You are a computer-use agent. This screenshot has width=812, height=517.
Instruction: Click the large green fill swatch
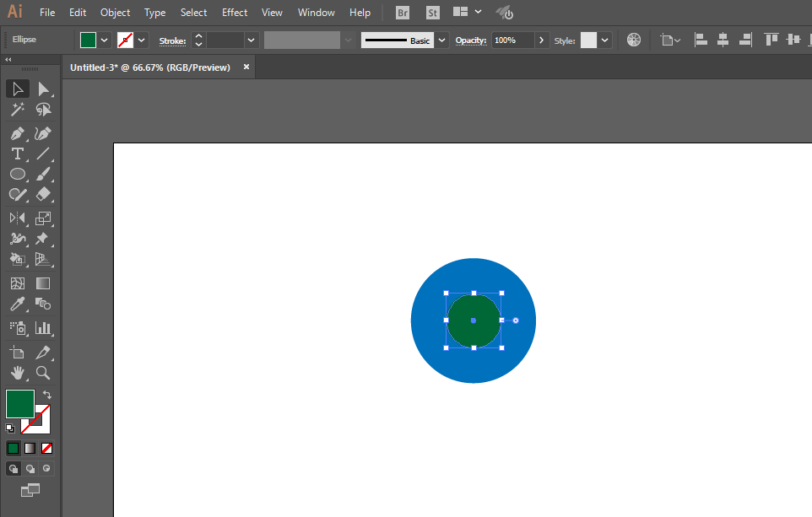pyautogui.click(x=20, y=404)
